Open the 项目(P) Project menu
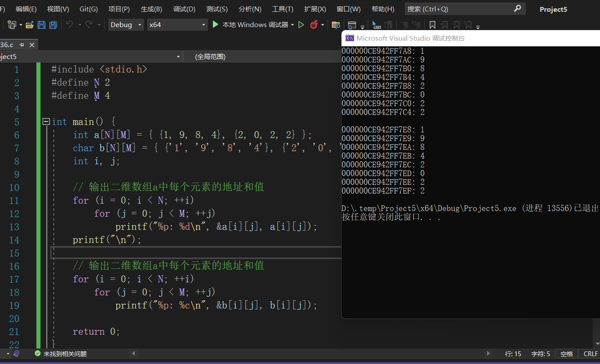 tap(119, 9)
